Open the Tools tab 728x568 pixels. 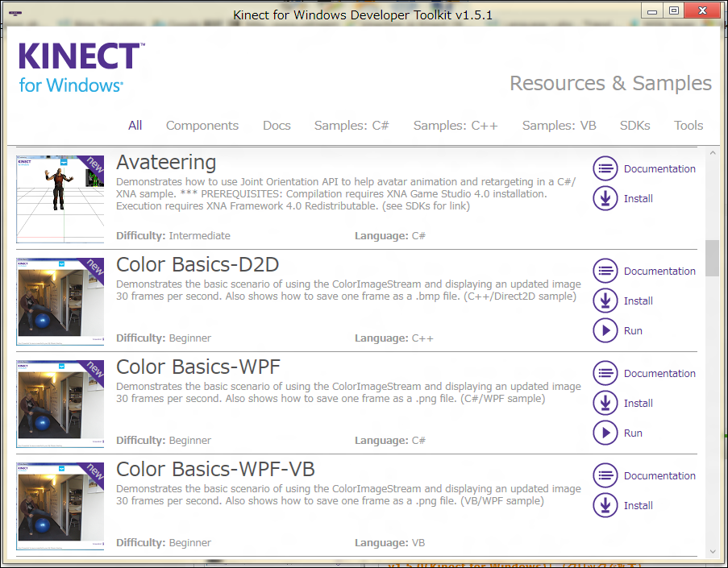click(688, 126)
